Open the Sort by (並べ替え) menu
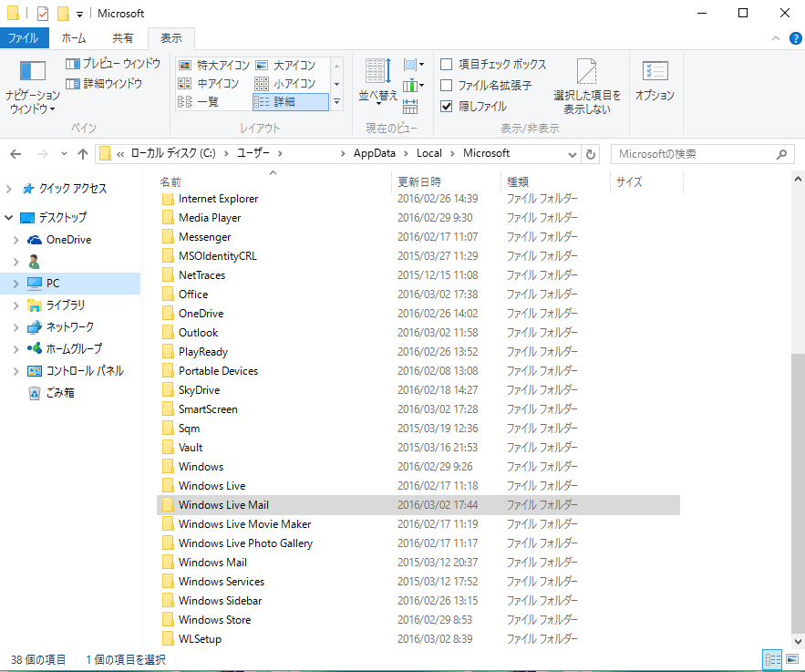 (x=377, y=80)
